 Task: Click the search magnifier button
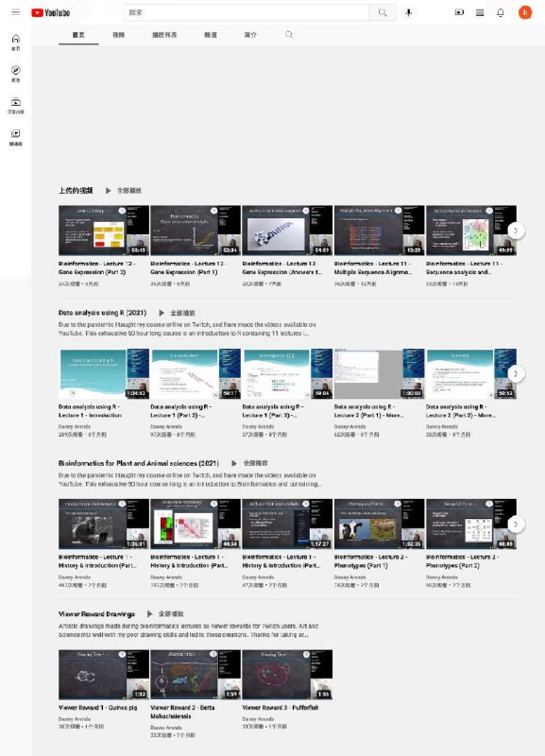click(x=383, y=12)
